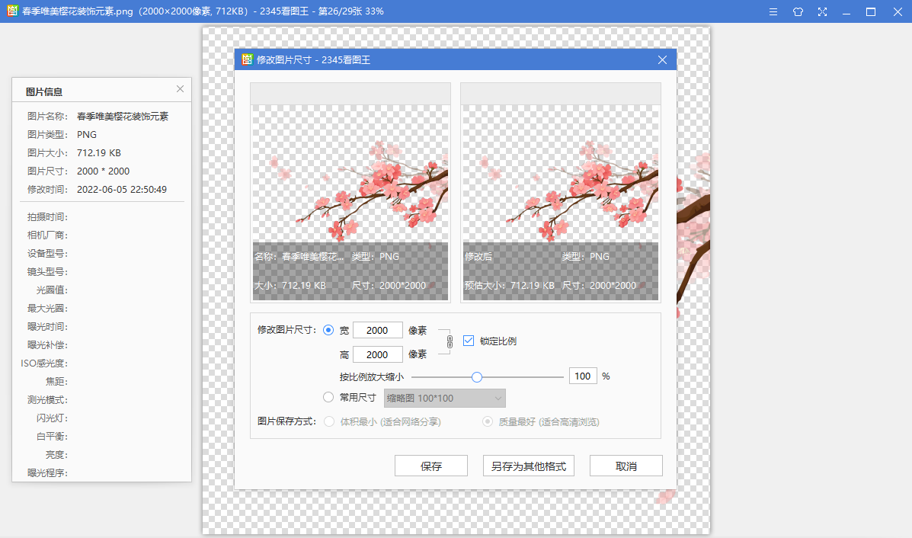Click the percentage field showing 100

tap(583, 376)
